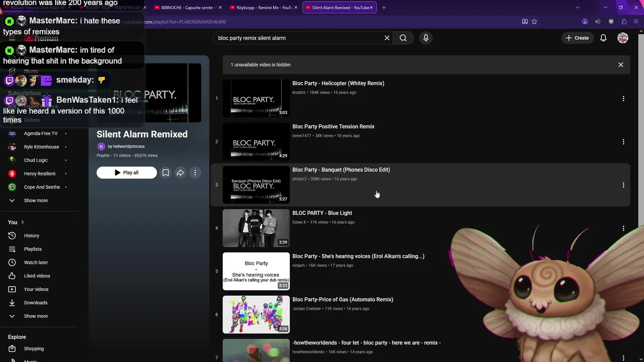This screenshot has height=362, width=644.
Task: Open the account avatar menu
Action: (623, 38)
